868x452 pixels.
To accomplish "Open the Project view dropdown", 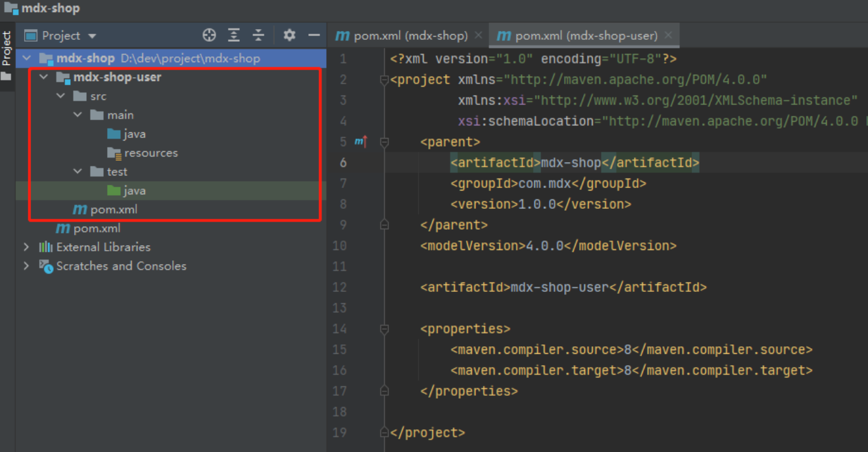I will pos(92,36).
